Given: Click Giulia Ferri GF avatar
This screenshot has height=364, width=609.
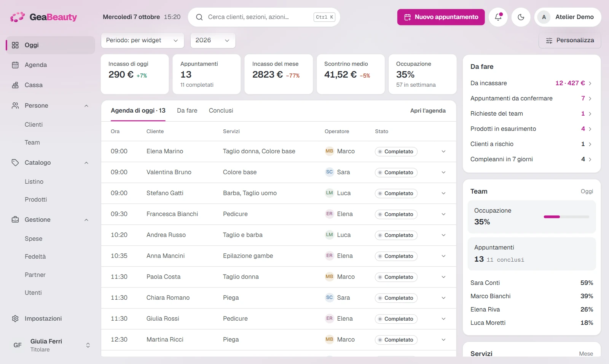Looking at the screenshot, I should click(x=18, y=345).
